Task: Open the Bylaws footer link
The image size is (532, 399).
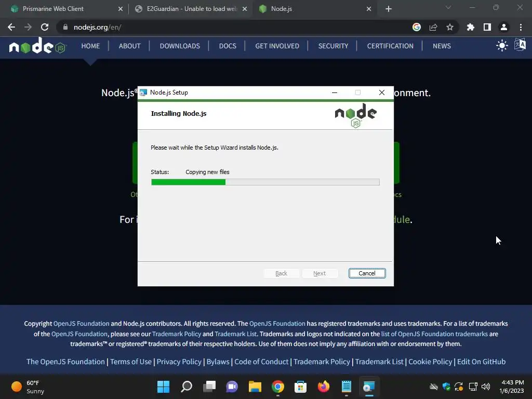Action: click(218, 362)
